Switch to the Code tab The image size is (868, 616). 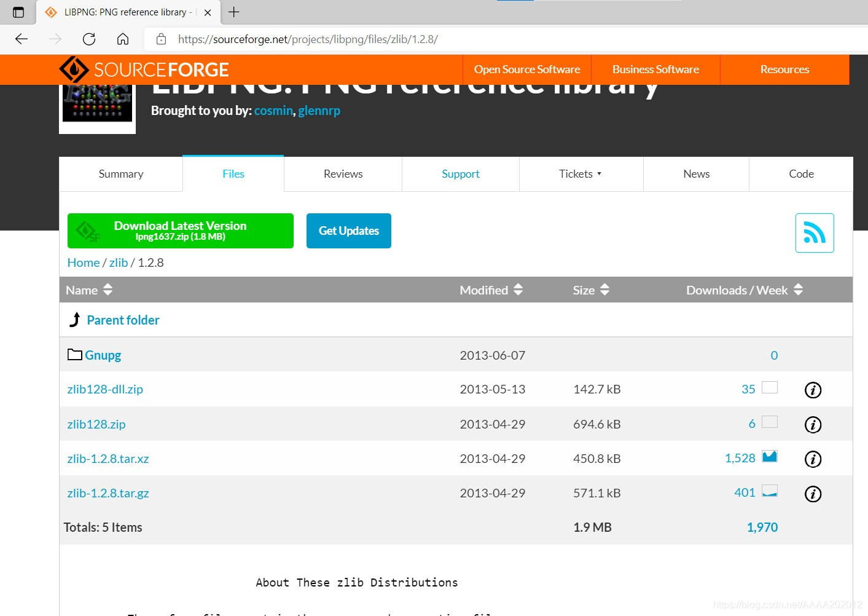tap(801, 174)
